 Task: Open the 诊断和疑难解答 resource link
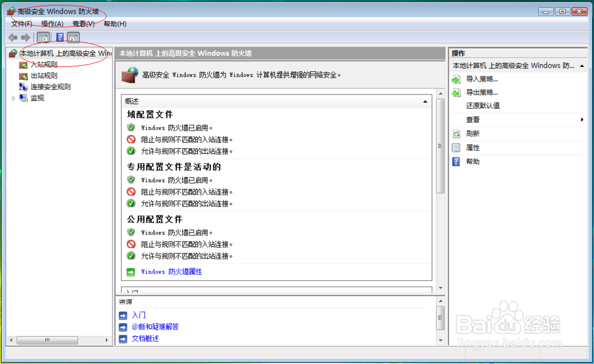[x=157, y=326]
